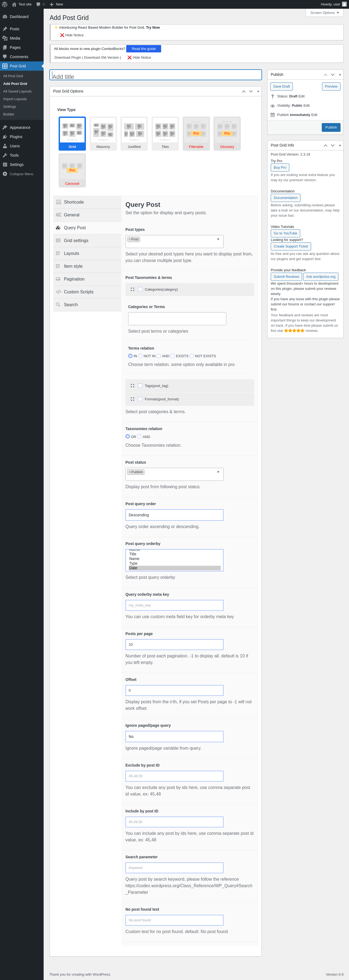Viewport: 349px width, 980px height.
Task: Select the NOT IN terms relation radio
Action: click(x=140, y=356)
